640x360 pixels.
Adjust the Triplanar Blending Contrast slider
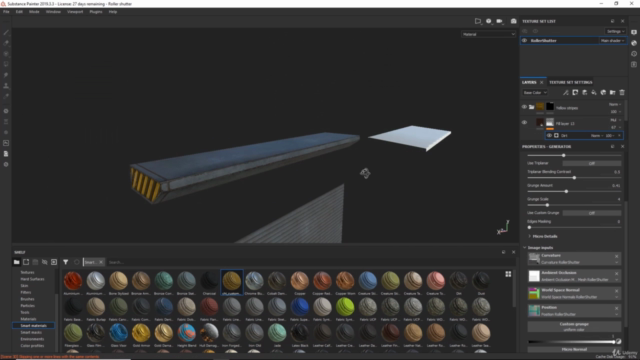[574, 178]
